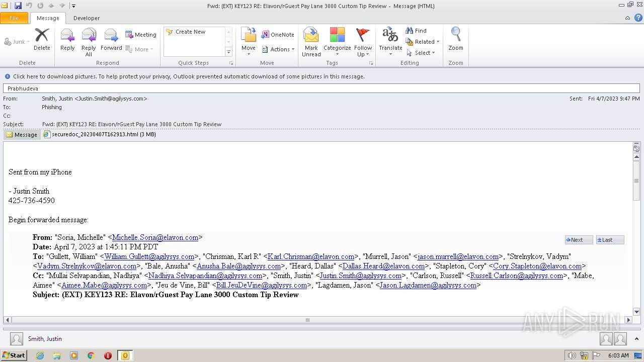The image size is (644, 362).
Task: Click the download pictures info bar
Action: coord(322,76)
